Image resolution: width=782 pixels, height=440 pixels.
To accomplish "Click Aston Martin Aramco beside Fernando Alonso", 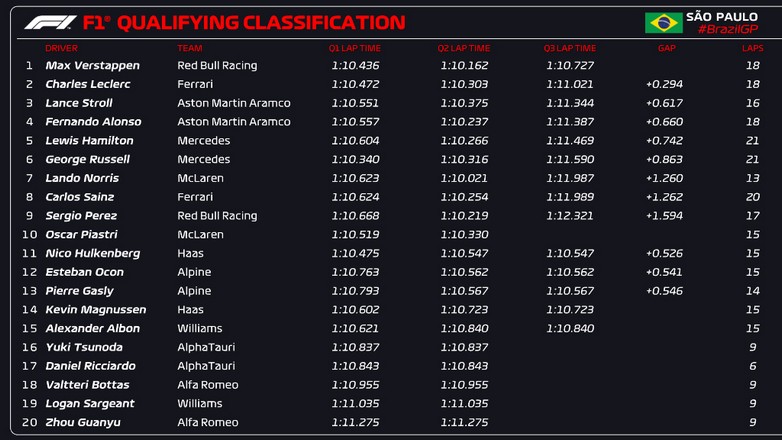I will (x=233, y=122).
